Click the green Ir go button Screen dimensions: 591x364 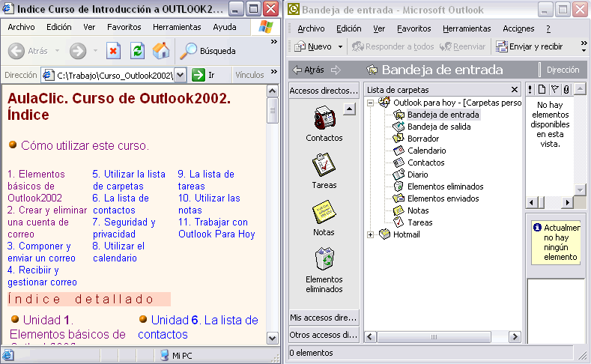(203, 75)
